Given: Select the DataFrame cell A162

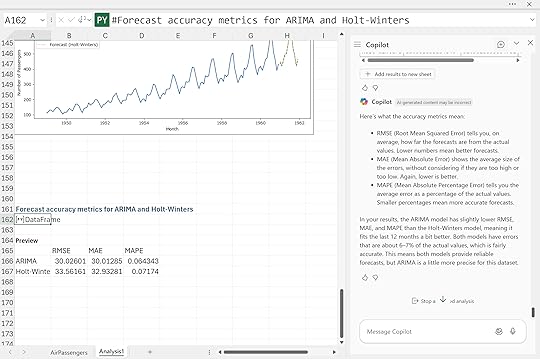Looking at the screenshot, I should pos(33,219).
